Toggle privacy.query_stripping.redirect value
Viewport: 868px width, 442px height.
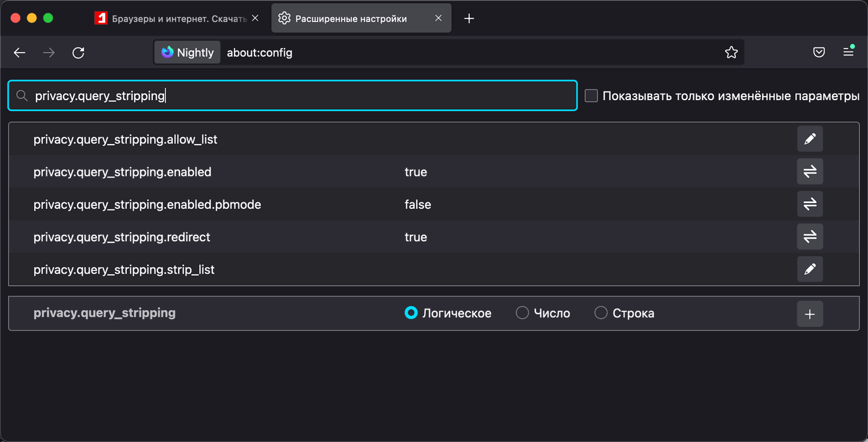tap(810, 237)
